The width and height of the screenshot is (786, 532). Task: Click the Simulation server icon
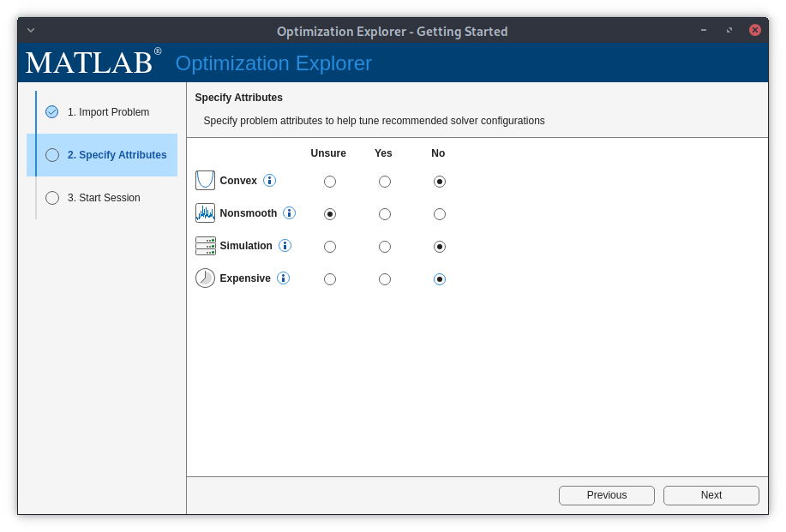(x=205, y=246)
